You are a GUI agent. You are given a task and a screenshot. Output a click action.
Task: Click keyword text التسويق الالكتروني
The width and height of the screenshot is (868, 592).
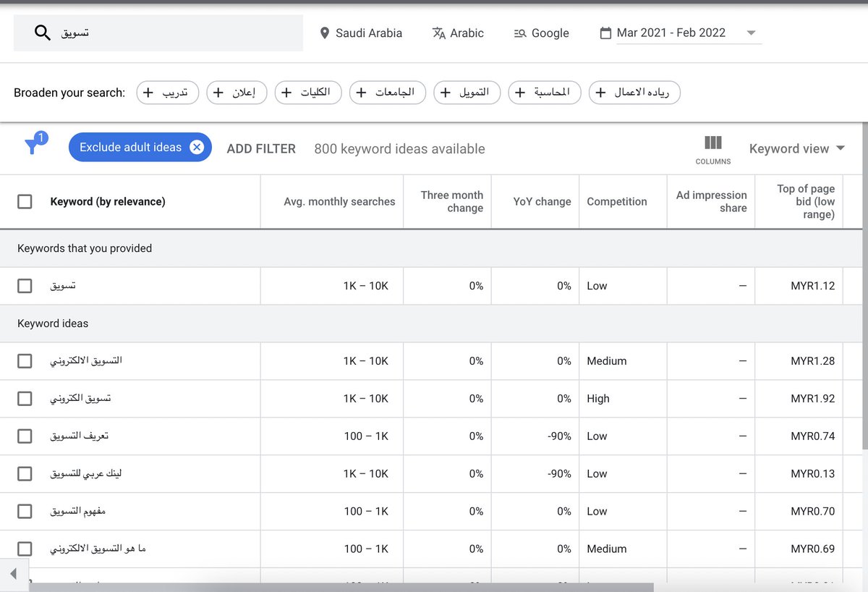pos(86,360)
